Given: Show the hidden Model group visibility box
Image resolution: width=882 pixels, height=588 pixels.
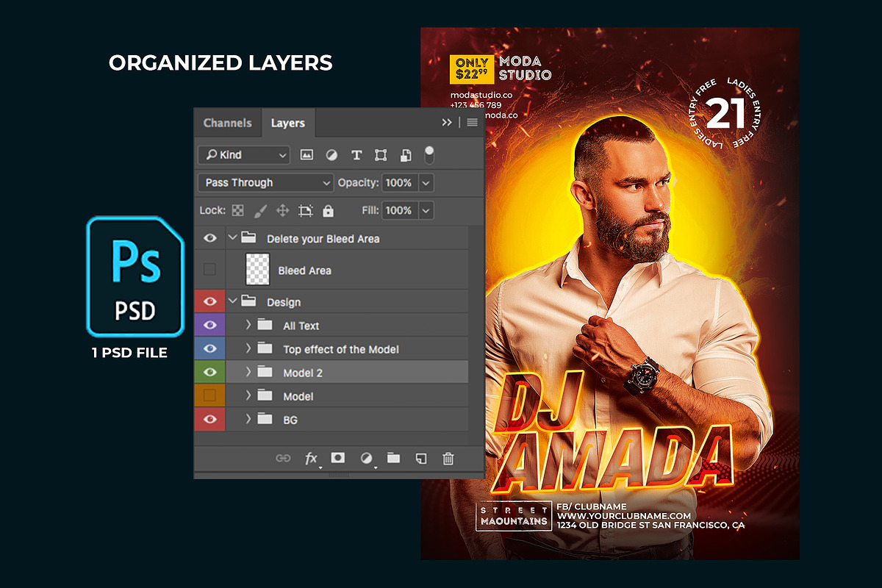Looking at the screenshot, I should pos(209,395).
